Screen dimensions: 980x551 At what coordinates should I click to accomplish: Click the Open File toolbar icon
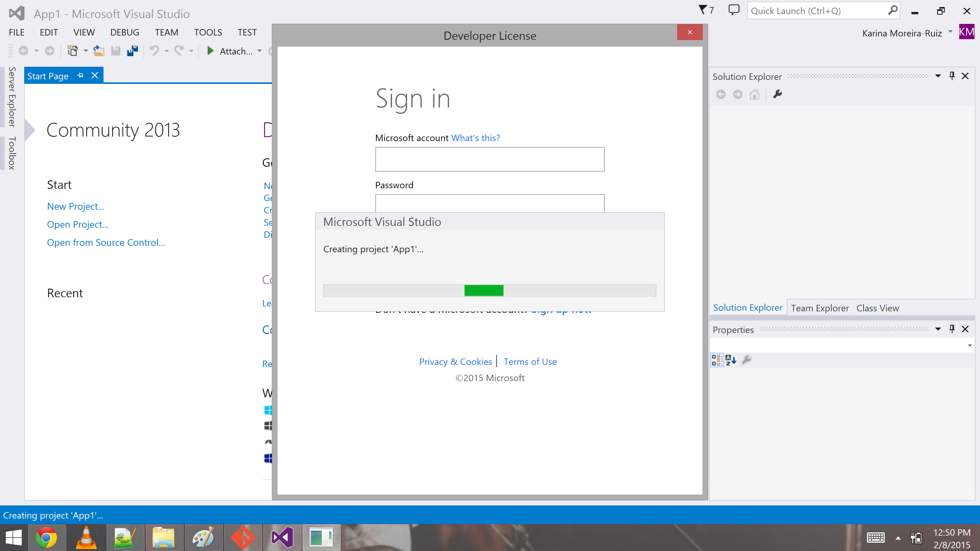click(99, 51)
